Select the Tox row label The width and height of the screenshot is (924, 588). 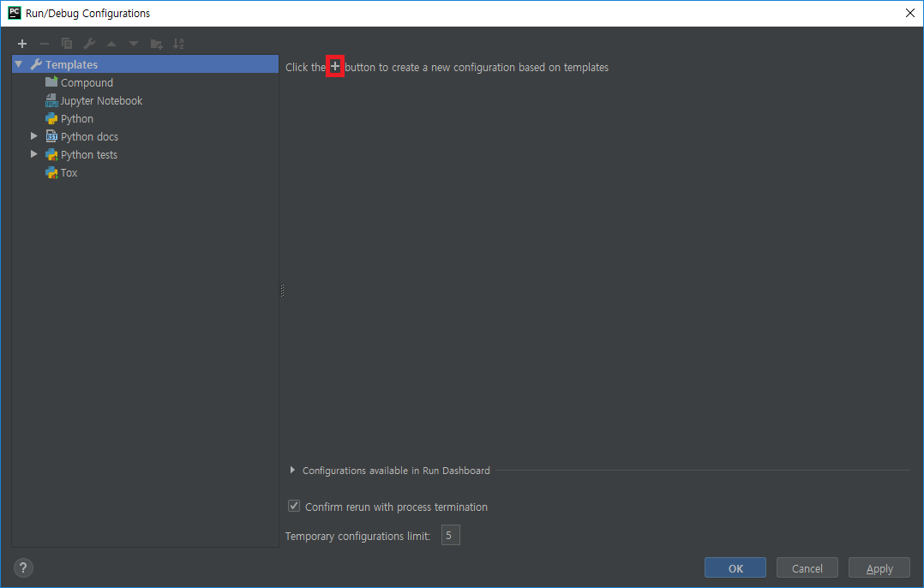(x=69, y=172)
